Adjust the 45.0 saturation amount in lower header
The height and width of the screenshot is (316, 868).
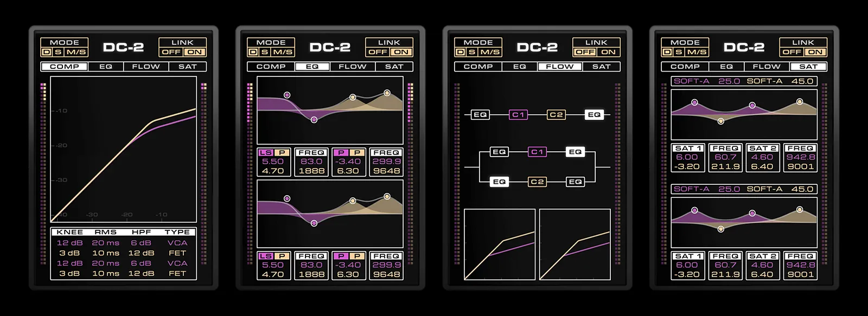(x=802, y=189)
